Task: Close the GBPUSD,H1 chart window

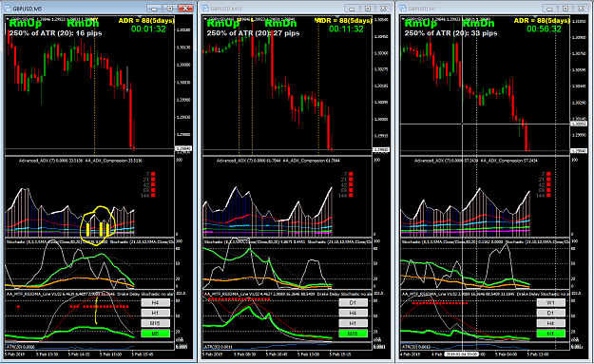Action: click(x=581, y=9)
